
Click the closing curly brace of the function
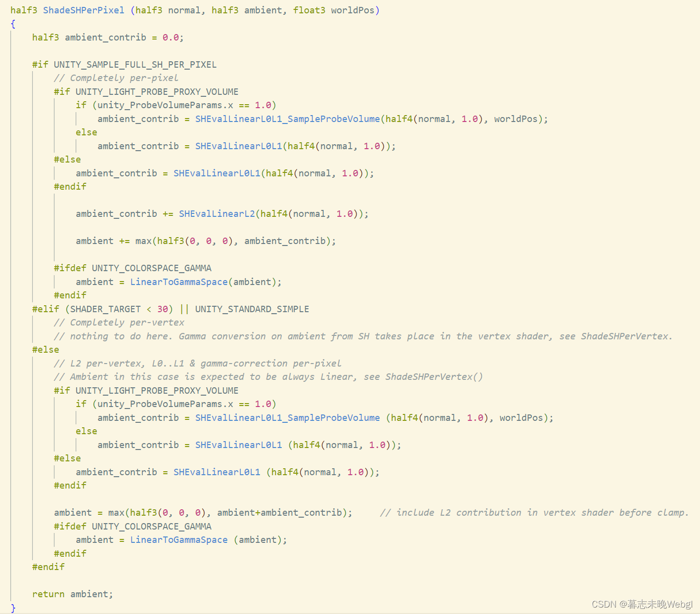coord(13,608)
